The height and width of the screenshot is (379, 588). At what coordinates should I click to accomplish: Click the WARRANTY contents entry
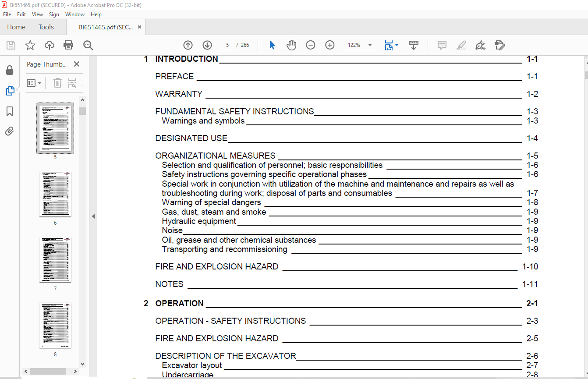click(179, 94)
